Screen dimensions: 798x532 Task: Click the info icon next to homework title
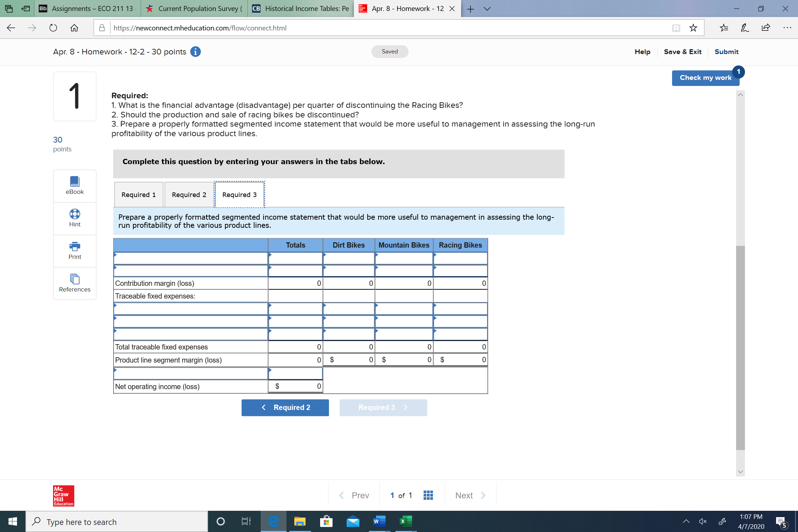coord(195,52)
